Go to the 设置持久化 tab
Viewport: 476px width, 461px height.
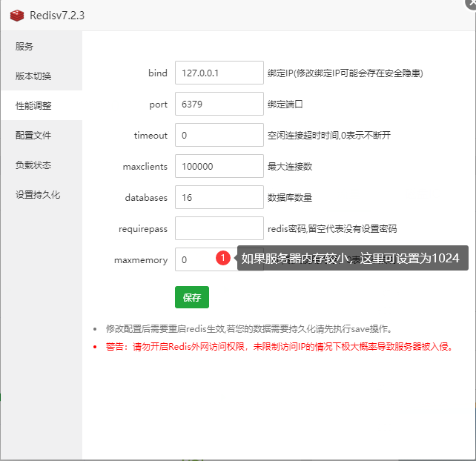click(x=42, y=195)
